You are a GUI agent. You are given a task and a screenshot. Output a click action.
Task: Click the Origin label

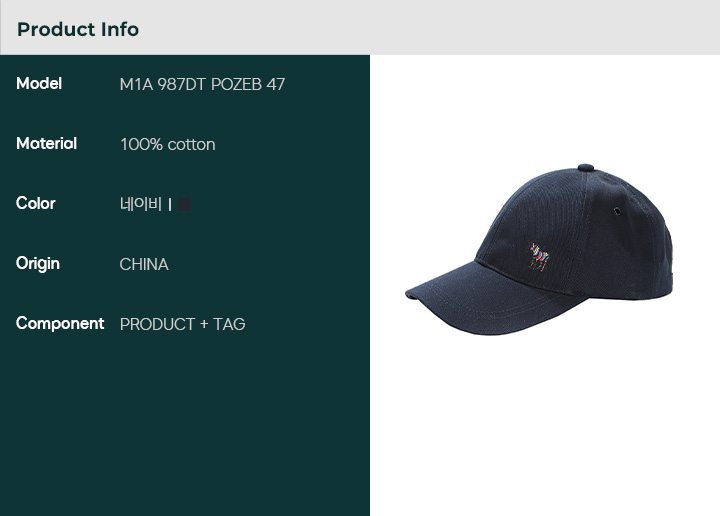[38, 264]
